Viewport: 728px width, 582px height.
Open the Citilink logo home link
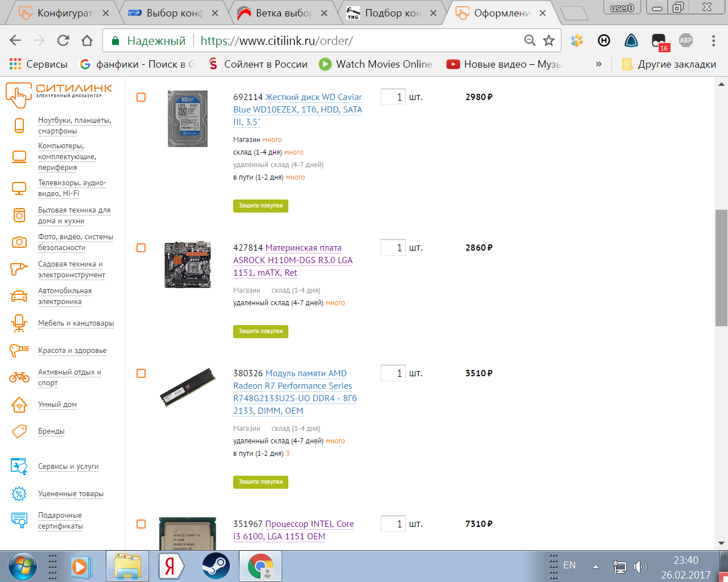point(59,94)
